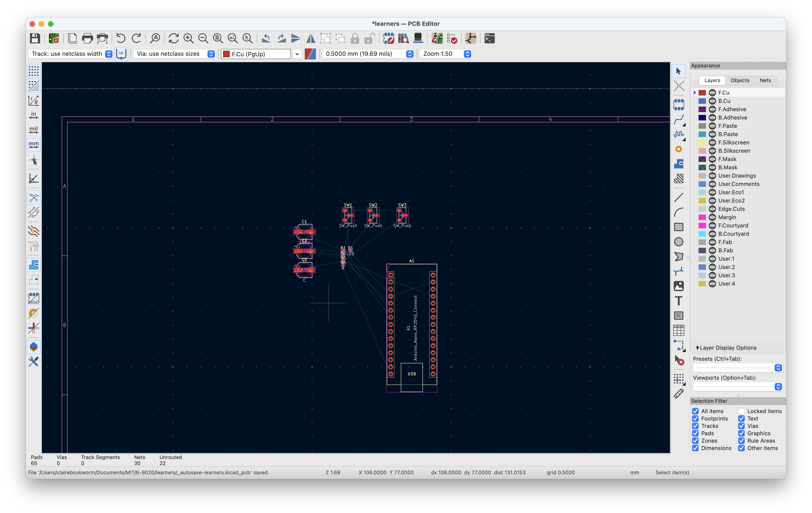Pick the Add Text tool
Viewport: 812px width, 513px height.
point(679,301)
